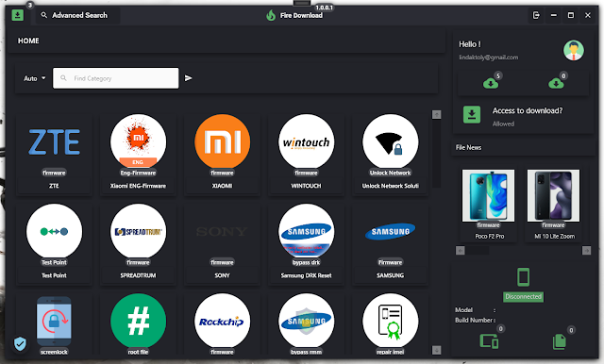Click the ZTE label text
Image resolution: width=604 pixels, height=364 pixels.
tap(54, 186)
